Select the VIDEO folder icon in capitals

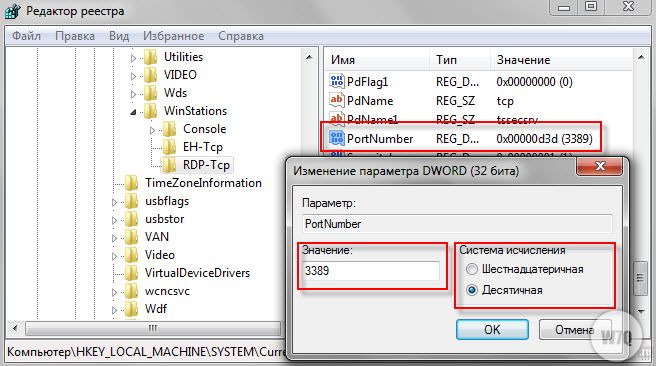click(x=151, y=75)
